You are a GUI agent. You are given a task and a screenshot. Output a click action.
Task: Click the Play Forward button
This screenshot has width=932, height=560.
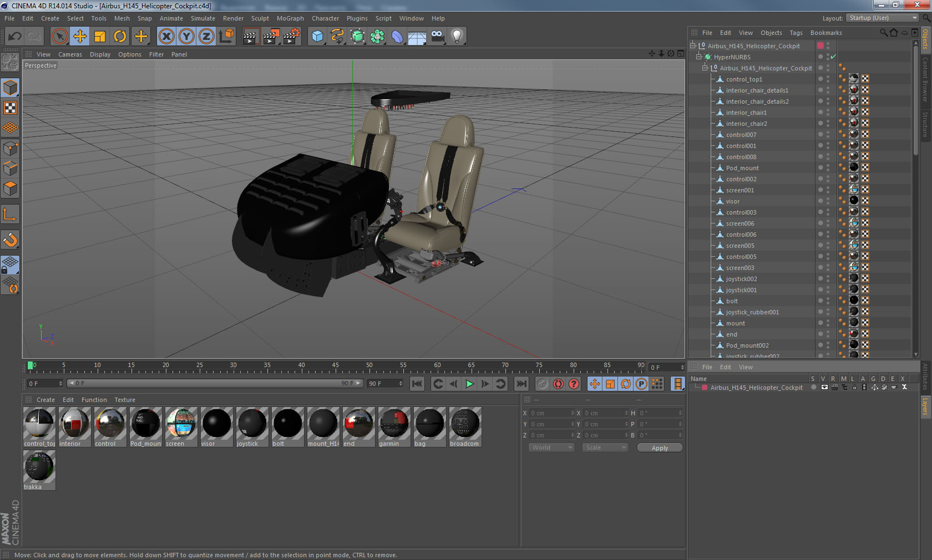(x=469, y=384)
